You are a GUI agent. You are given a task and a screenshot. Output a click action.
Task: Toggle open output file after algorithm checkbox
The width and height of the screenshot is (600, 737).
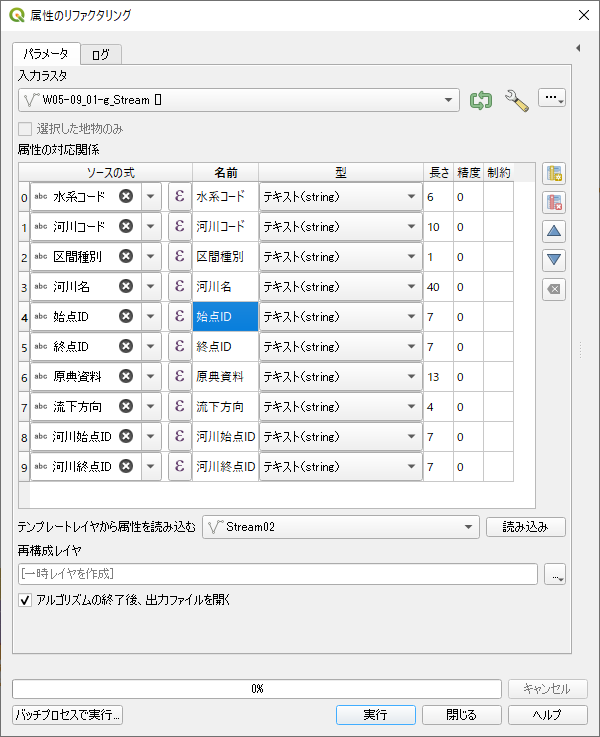click(25, 600)
